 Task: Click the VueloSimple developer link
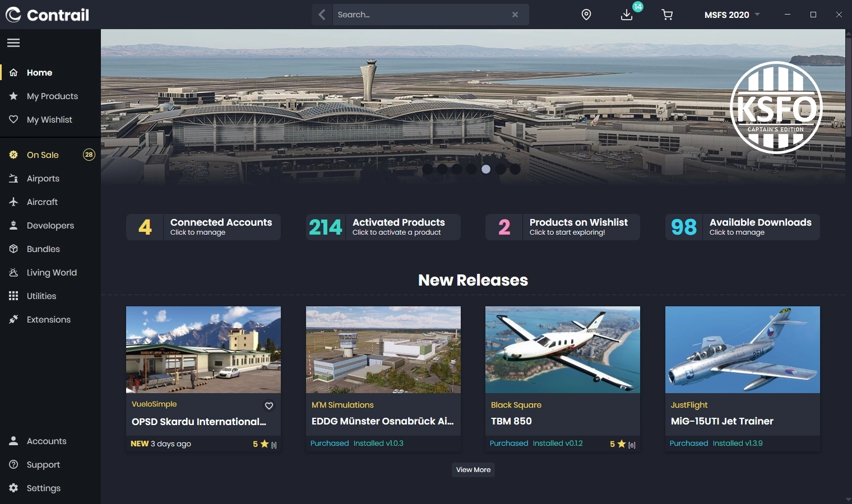154,404
